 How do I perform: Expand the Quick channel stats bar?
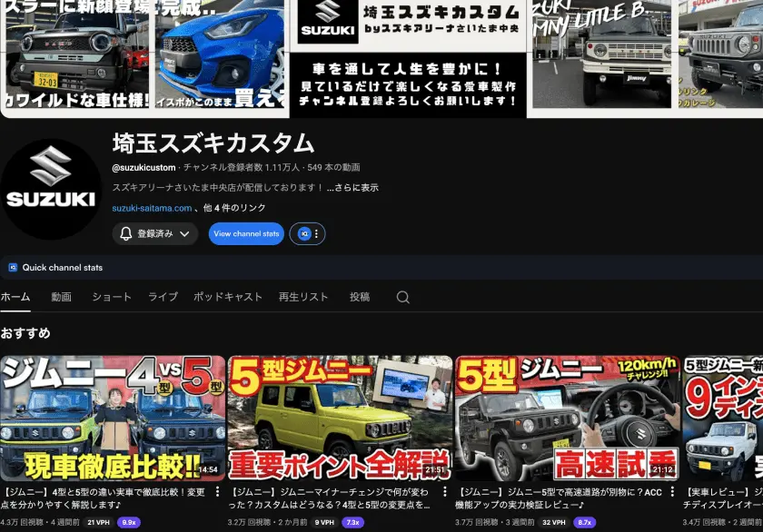pyautogui.click(x=381, y=268)
